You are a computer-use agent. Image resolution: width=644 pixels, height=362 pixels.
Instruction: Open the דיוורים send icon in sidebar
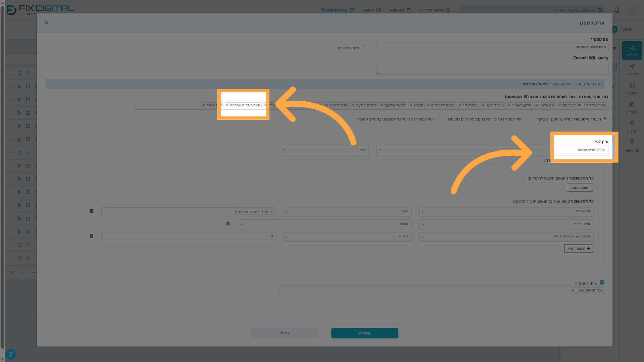[632, 69]
